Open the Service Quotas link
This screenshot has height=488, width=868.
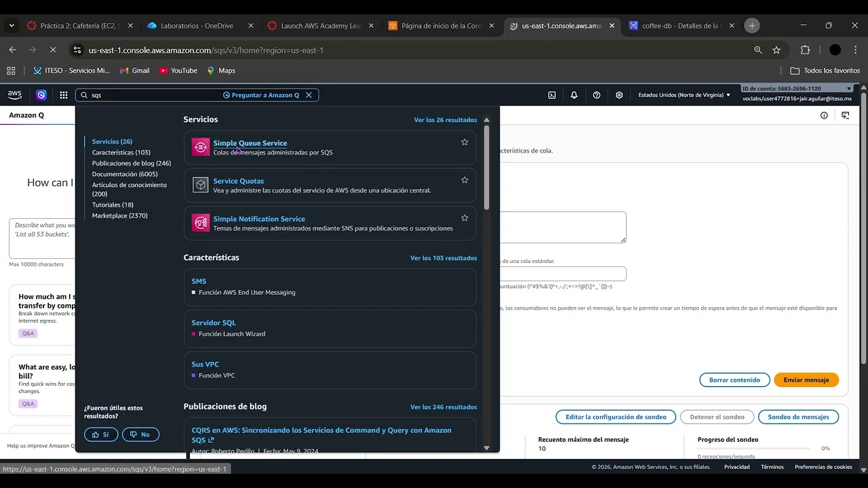point(239,181)
